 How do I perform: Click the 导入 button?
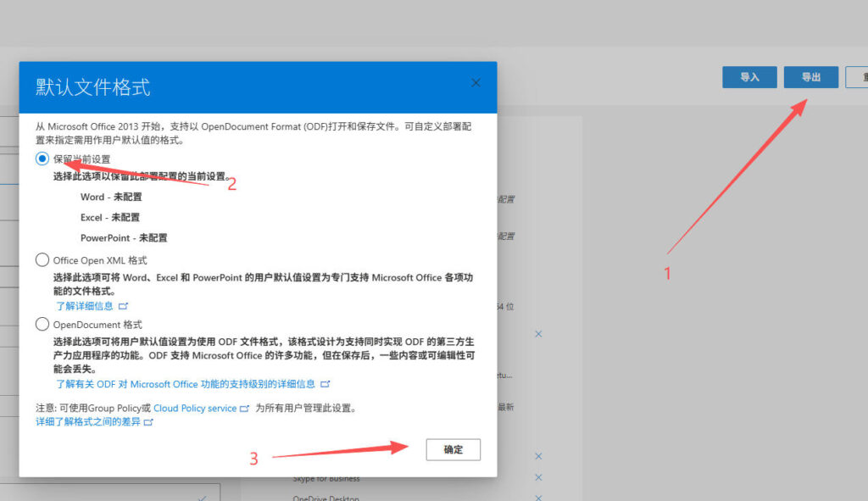(x=749, y=77)
